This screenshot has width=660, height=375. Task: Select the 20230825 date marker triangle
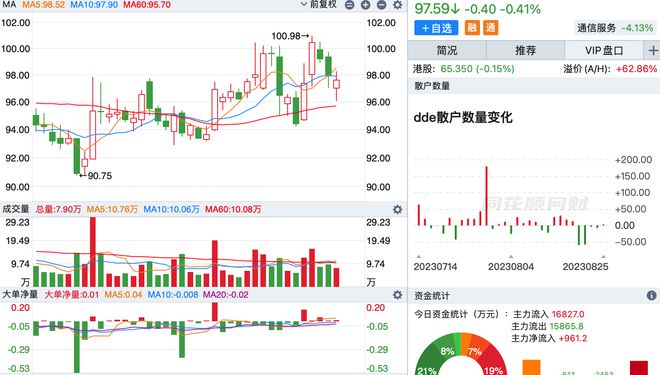click(603, 256)
